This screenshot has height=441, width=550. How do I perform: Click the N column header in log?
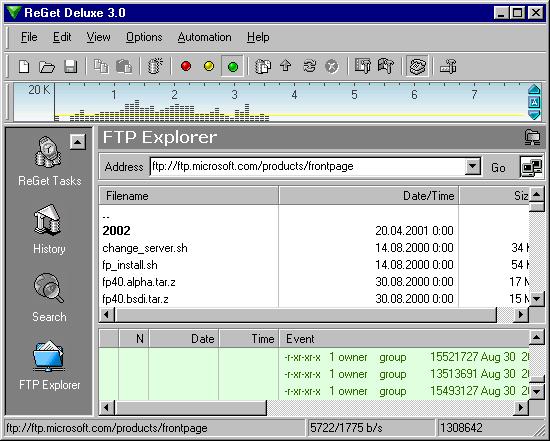point(134,339)
